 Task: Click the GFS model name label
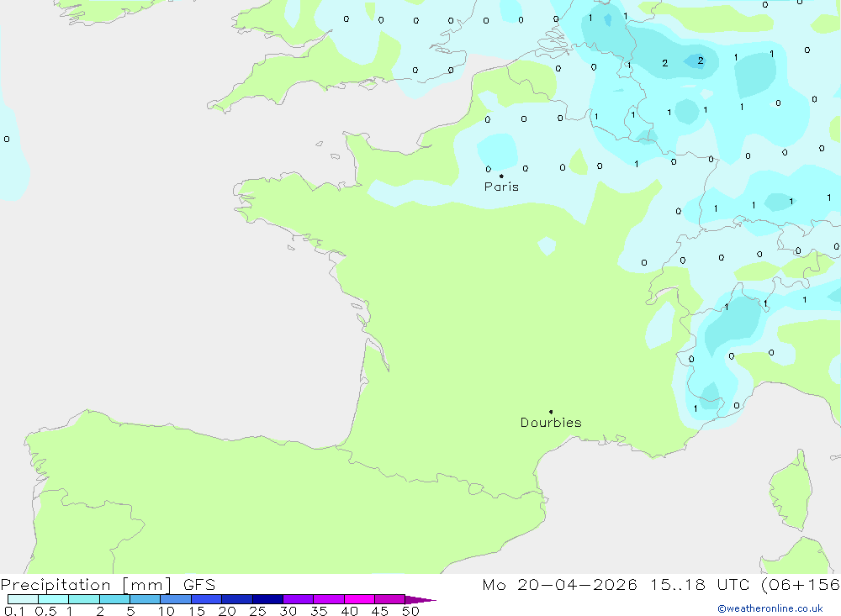pyautogui.click(x=199, y=584)
